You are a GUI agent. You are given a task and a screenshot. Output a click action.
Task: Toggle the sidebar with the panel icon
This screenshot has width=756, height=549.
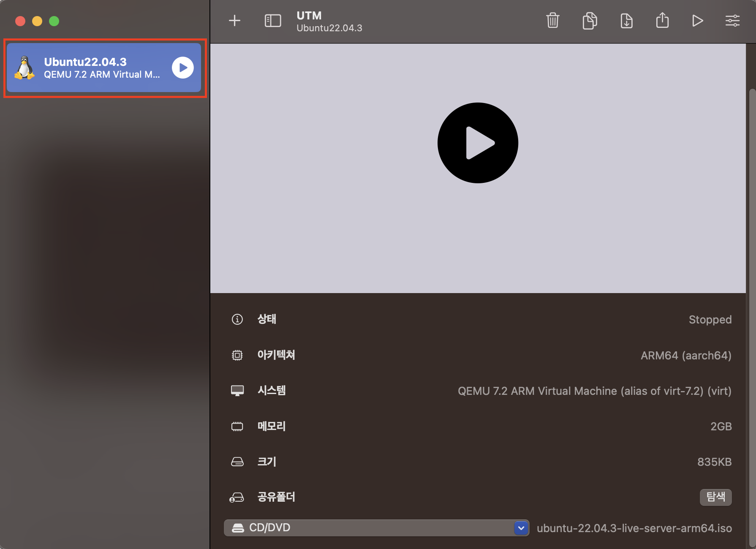click(273, 21)
